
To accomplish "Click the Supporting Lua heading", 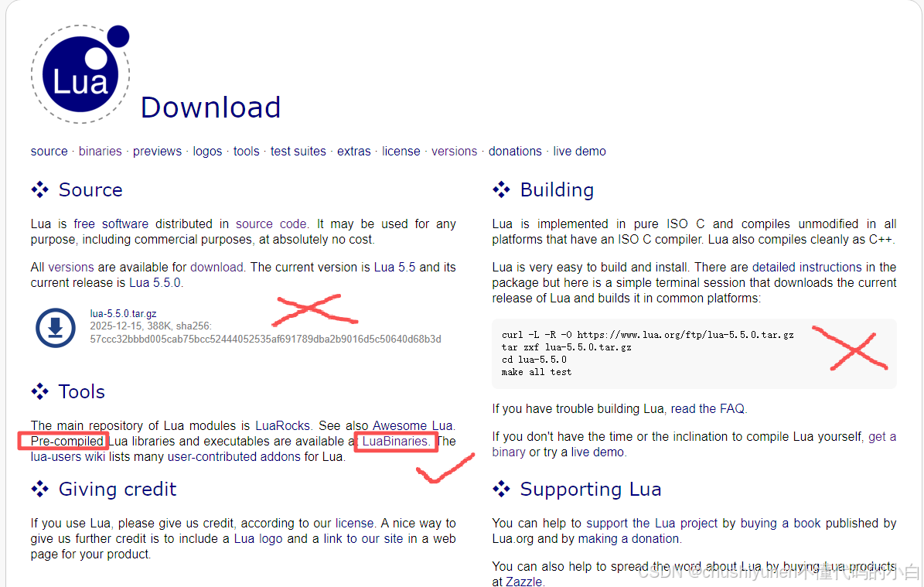I will pyautogui.click(x=591, y=489).
